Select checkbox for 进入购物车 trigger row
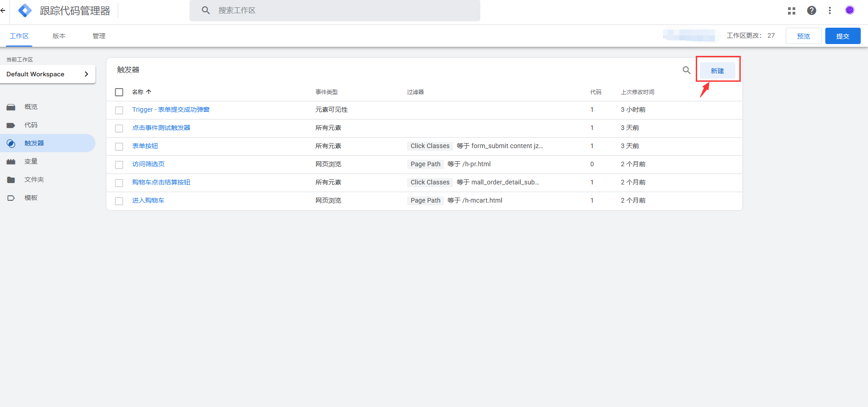Image resolution: width=868 pixels, height=407 pixels. coord(119,201)
